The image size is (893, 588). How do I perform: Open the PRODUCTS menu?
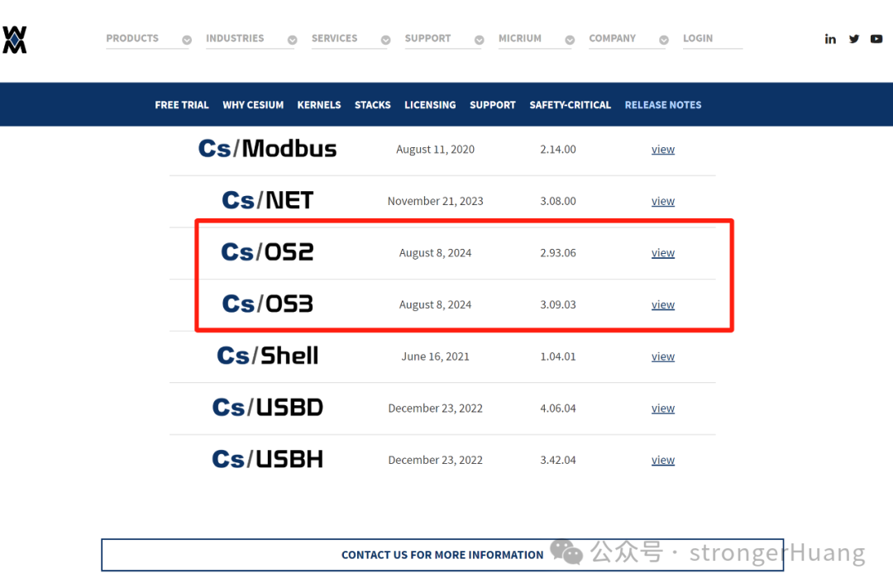(x=132, y=38)
